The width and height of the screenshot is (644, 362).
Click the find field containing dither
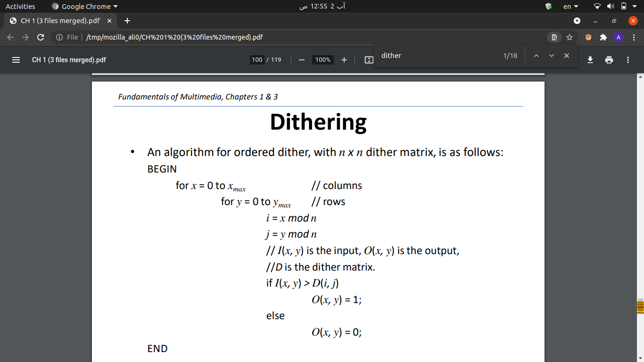[x=438, y=56]
